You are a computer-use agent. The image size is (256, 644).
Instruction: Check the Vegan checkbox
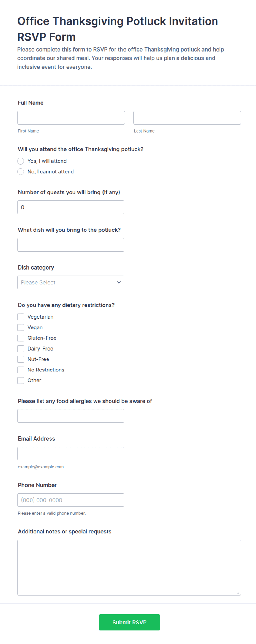tap(21, 327)
